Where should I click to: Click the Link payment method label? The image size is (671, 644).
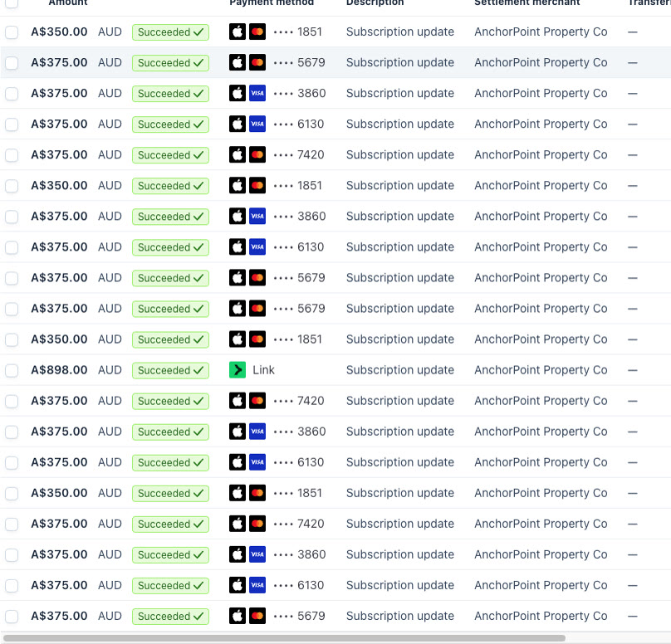[x=263, y=370]
